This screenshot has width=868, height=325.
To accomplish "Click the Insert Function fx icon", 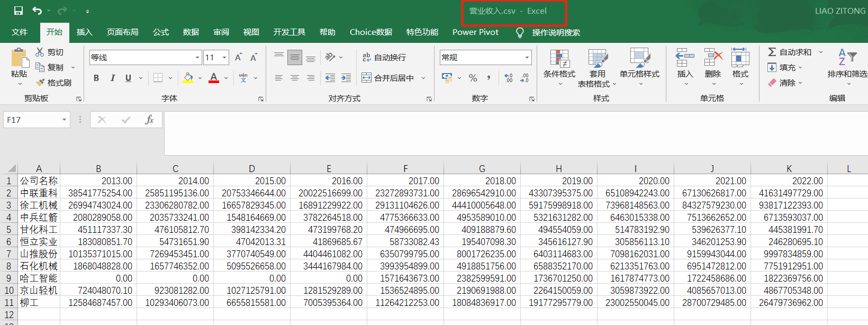I will 149,120.
